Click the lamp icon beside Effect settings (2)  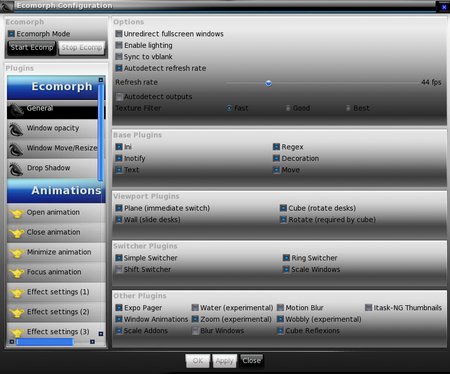tap(16, 313)
